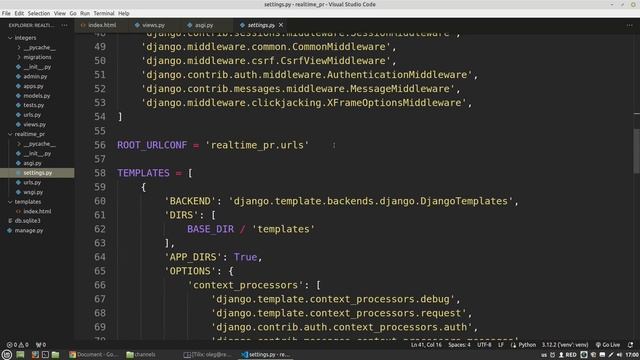Change end of line sequence LF
Viewport: 640px width, 360px height.
pos(501,345)
